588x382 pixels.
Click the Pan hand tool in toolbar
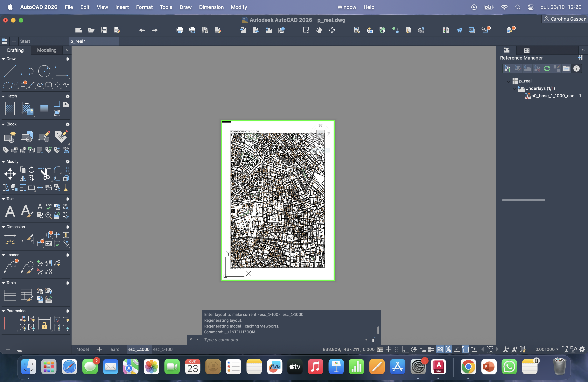tap(319, 30)
